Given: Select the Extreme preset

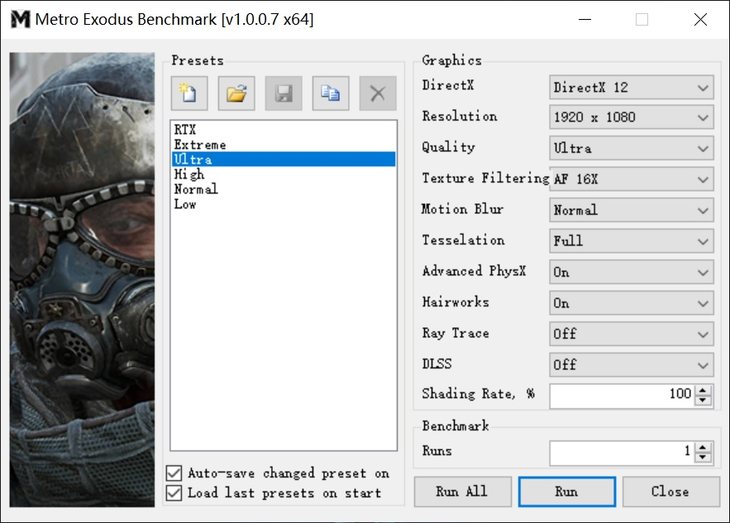Looking at the screenshot, I should [284, 144].
